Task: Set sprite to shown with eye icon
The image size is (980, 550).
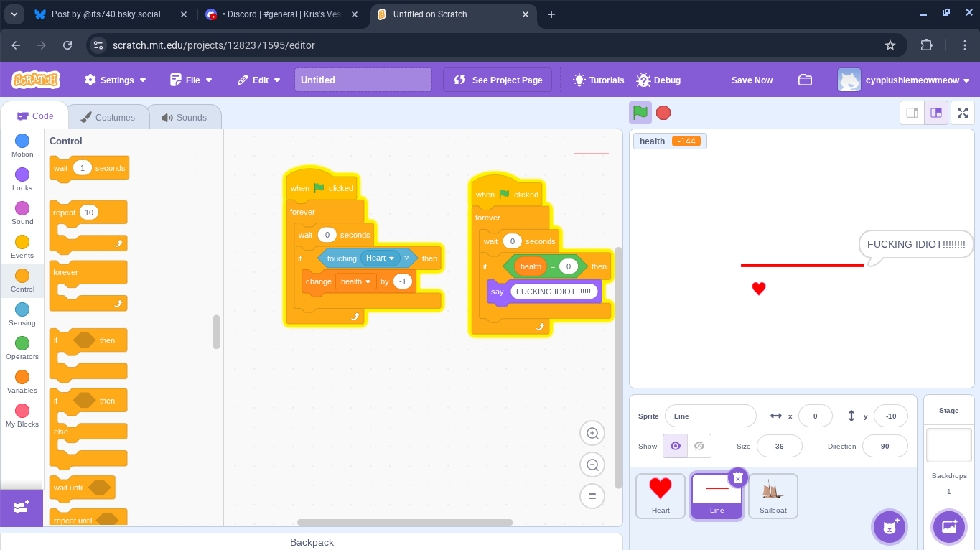Action: [x=675, y=446]
